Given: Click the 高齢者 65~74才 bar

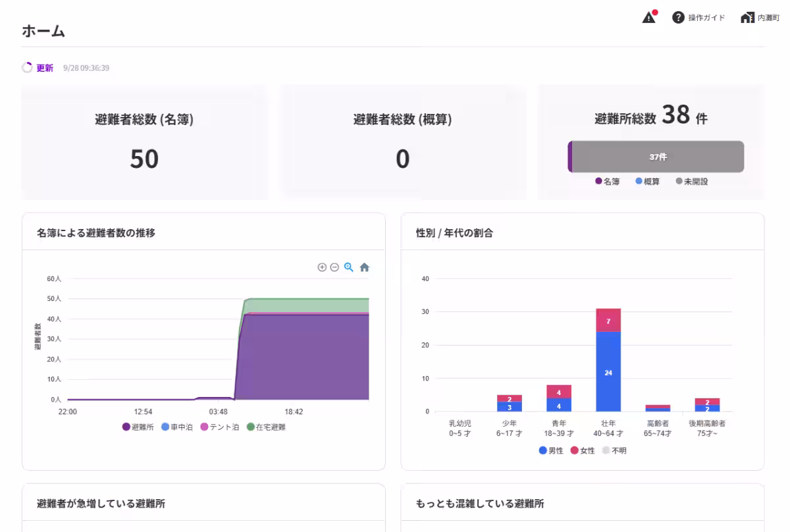Looking at the screenshot, I should point(658,408).
